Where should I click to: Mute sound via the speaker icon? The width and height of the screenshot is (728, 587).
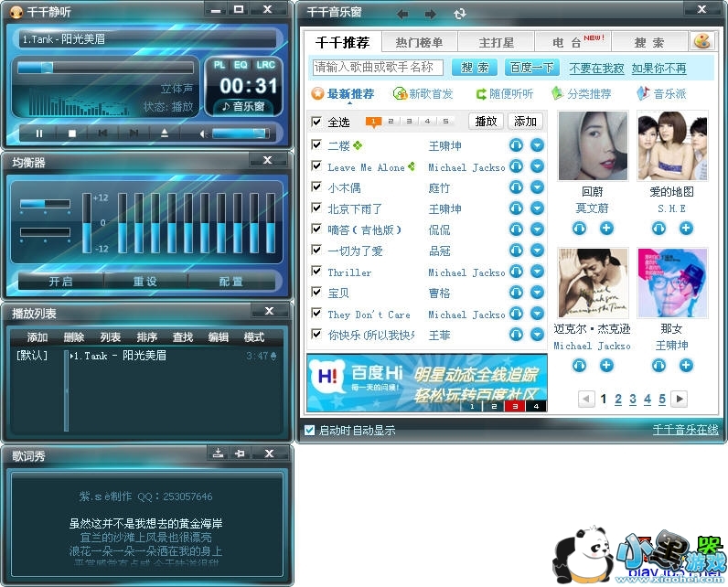(202, 133)
